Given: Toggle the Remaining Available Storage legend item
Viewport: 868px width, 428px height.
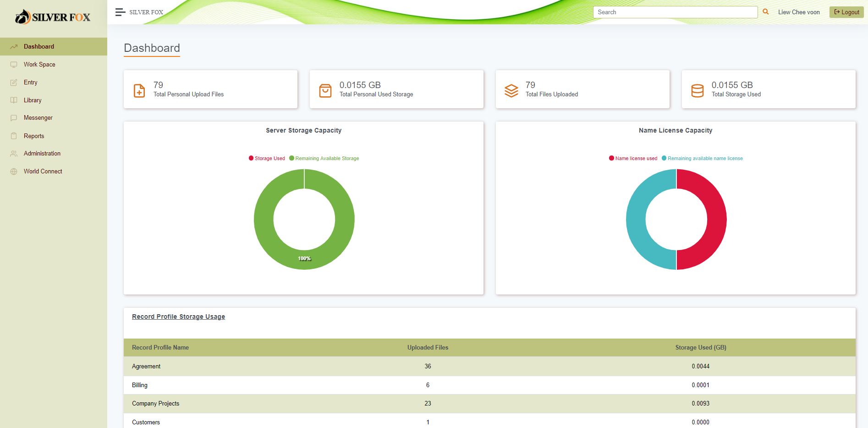Looking at the screenshot, I should [x=324, y=158].
